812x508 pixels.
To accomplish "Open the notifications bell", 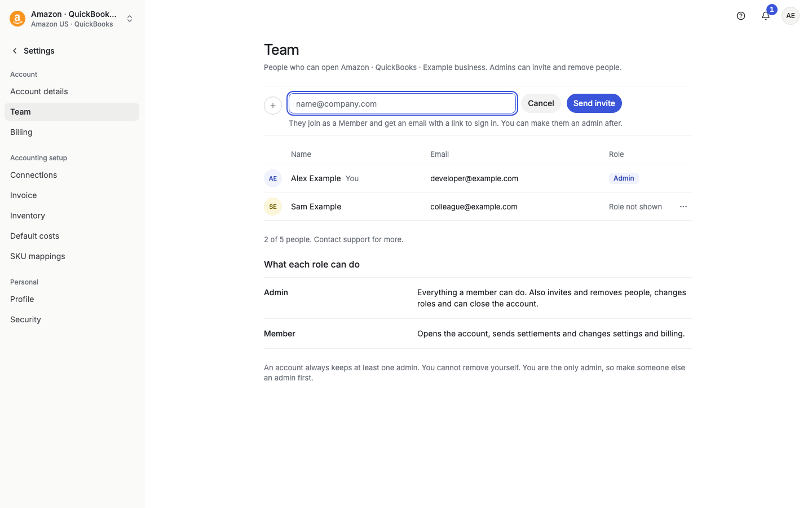I will (x=766, y=16).
